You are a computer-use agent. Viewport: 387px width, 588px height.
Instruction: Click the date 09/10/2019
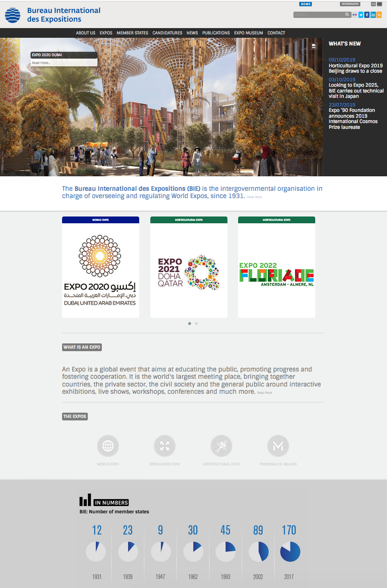pyautogui.click(x=342, y=60)
